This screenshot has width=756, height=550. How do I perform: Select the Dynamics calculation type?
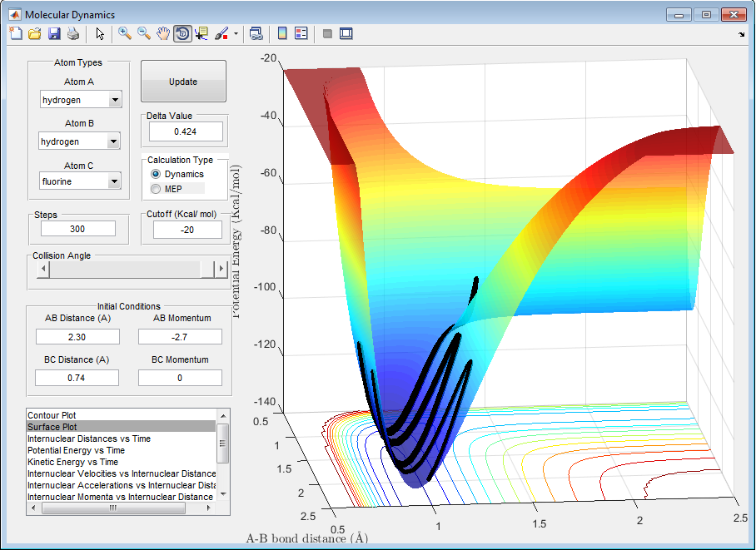point(156,175)
